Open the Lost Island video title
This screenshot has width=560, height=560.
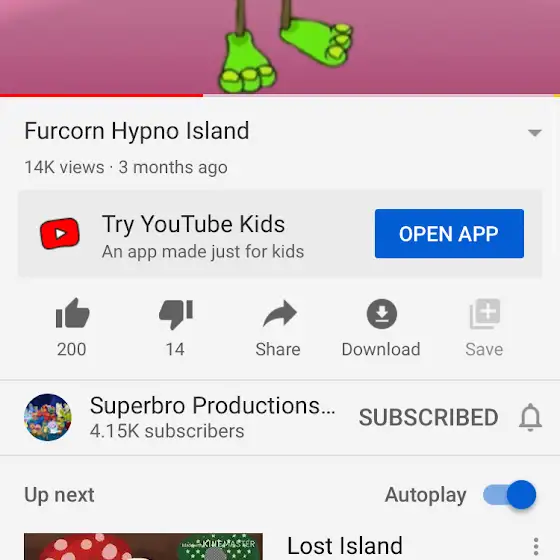[x=345, y=546]
